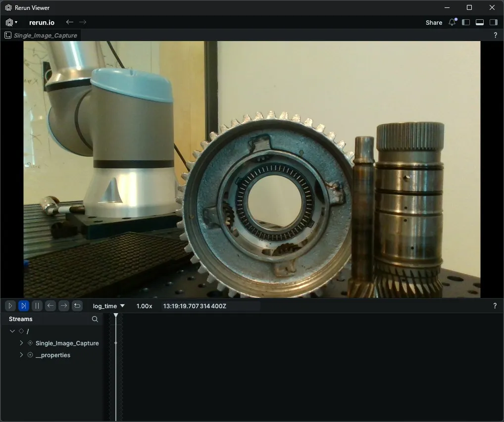Open the notifications bell
The image size is (504, 422).
(452, 22)
